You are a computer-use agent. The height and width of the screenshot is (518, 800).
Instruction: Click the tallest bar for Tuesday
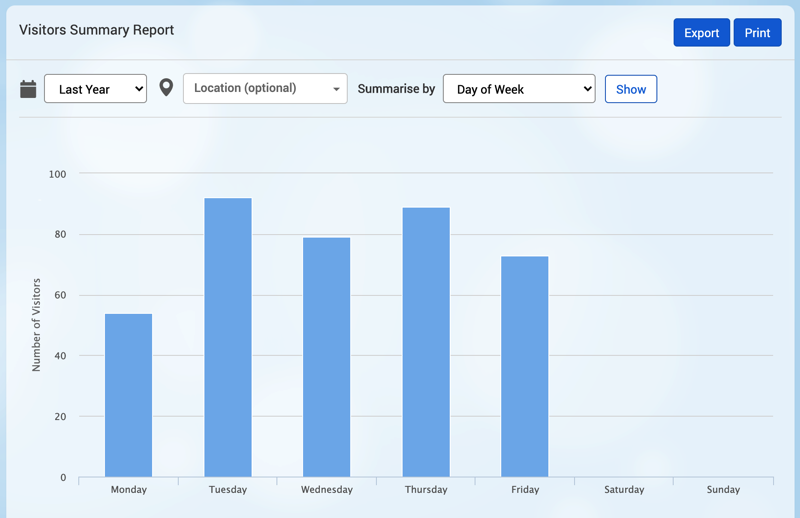228,337
